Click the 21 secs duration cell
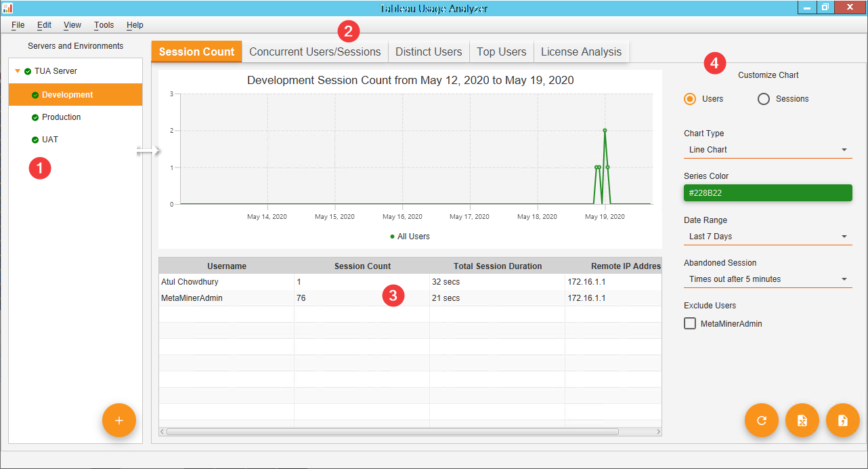The width and height of the screenshot is (868, 469). pos(498,298)
